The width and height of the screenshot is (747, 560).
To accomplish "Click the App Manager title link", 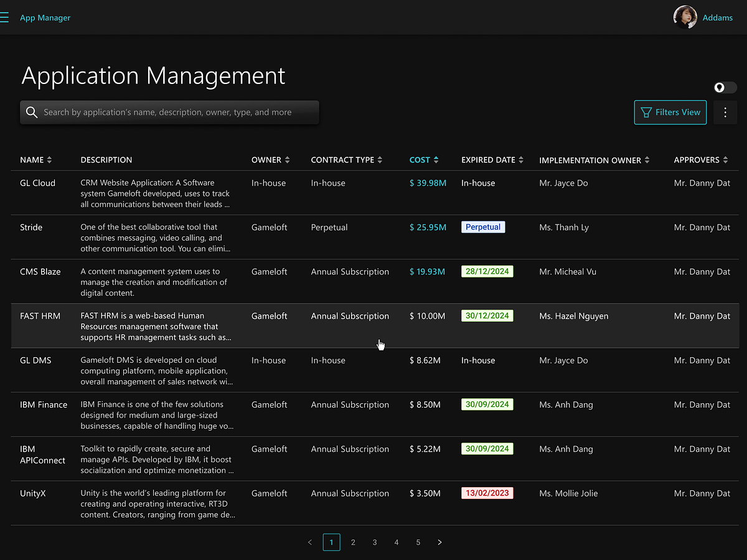I will (x=45, y=18).
